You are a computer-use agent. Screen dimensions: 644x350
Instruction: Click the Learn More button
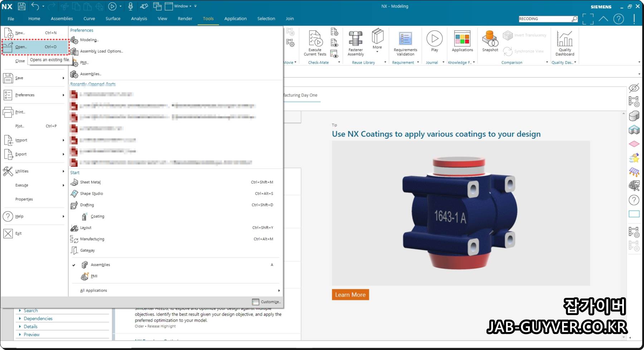pyautogui.click(x=350, y=295)
